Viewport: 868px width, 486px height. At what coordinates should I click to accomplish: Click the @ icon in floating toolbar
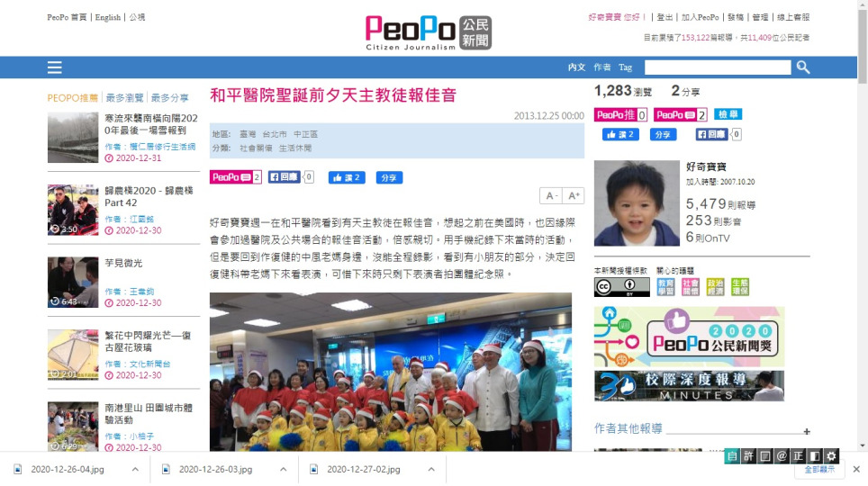[x=782, y=456]
